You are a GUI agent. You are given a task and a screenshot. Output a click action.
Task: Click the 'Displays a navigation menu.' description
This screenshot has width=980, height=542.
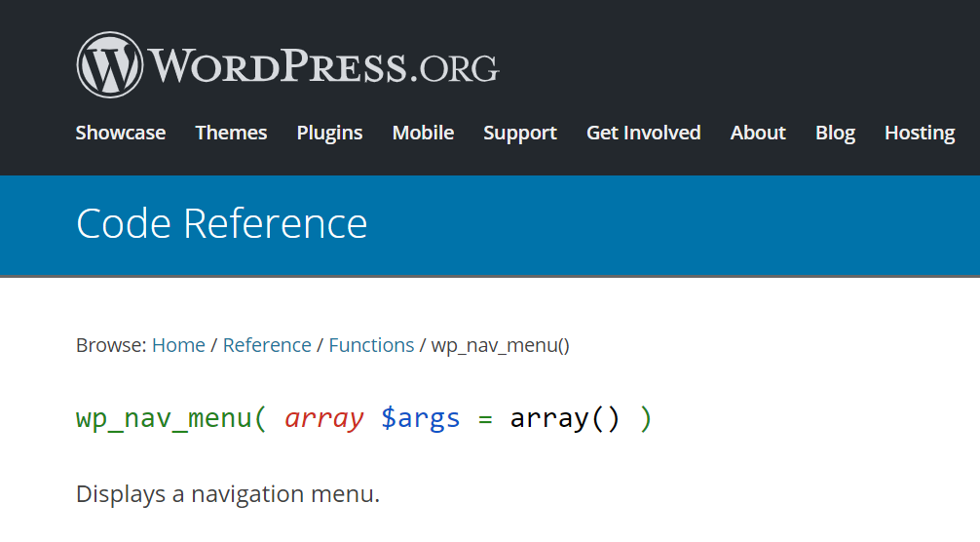(x=228, y=494)
